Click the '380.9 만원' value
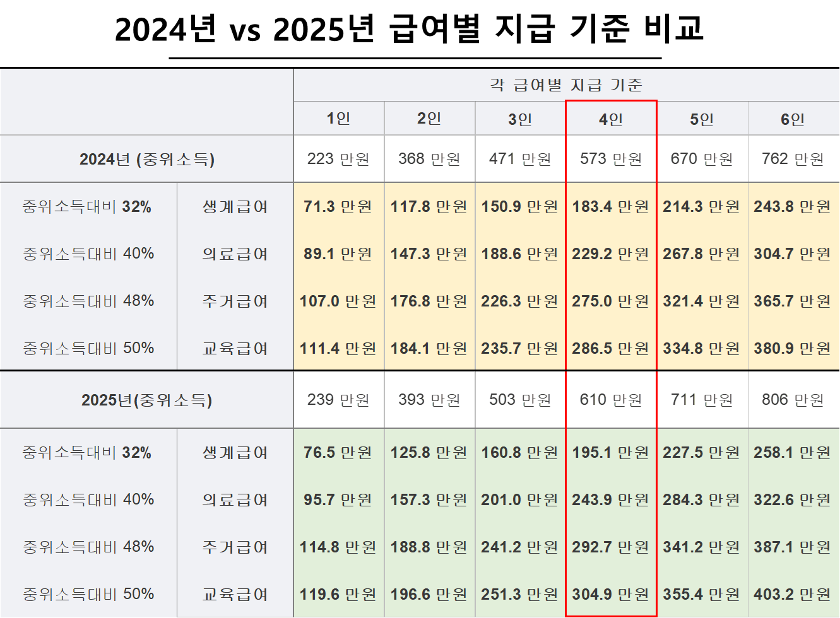 (793, 349)
